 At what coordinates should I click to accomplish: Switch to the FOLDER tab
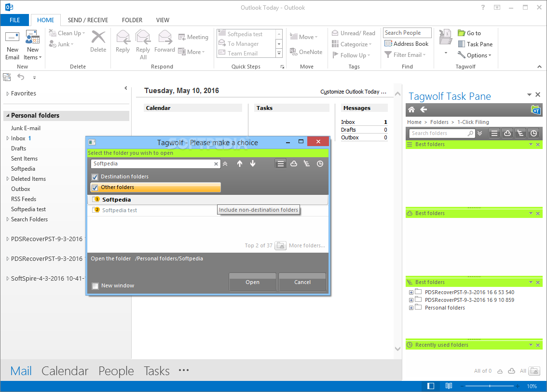tap(132, 20)
